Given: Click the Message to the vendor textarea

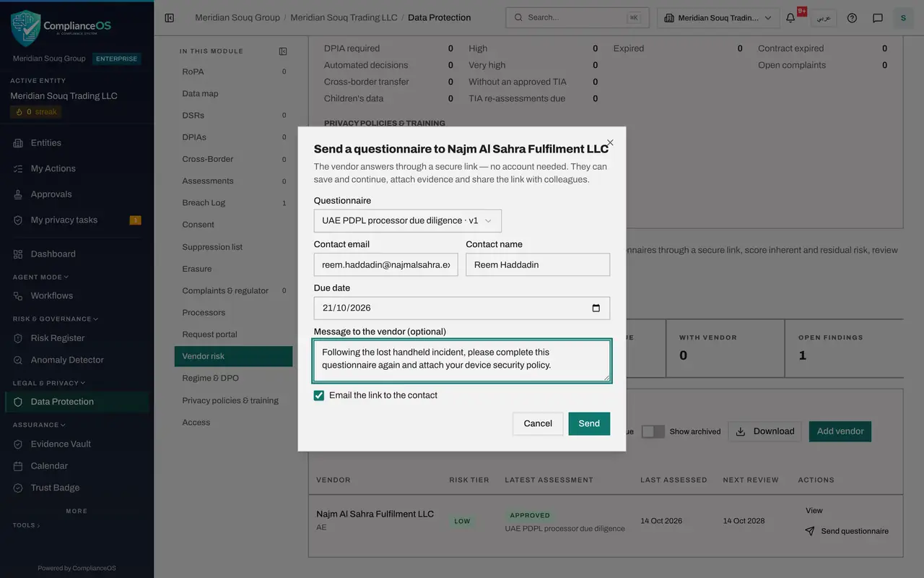Looking at the screenshot, I should (462, 361).
